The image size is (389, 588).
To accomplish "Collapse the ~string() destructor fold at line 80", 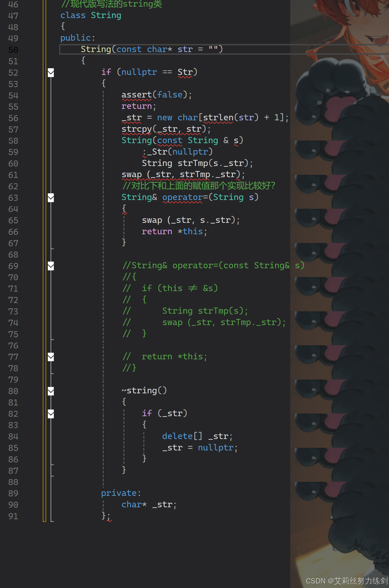I will pyautogui.click(x=51, y=391).
